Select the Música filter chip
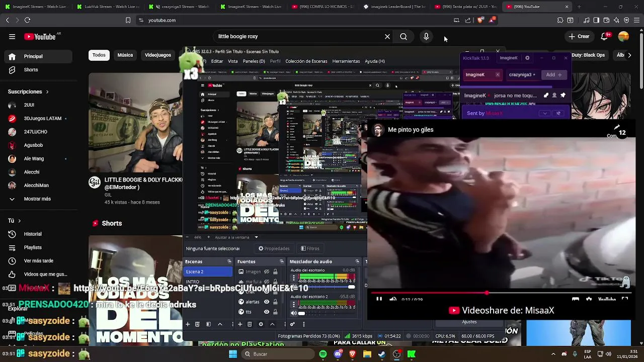The height and width of the screenshot is (362, 644). pyautogui.click(x=125, y=55)
